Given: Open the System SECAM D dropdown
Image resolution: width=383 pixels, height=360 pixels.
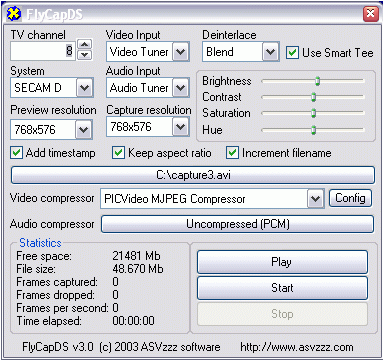Looking at the screenshot, I should [84, 88].
